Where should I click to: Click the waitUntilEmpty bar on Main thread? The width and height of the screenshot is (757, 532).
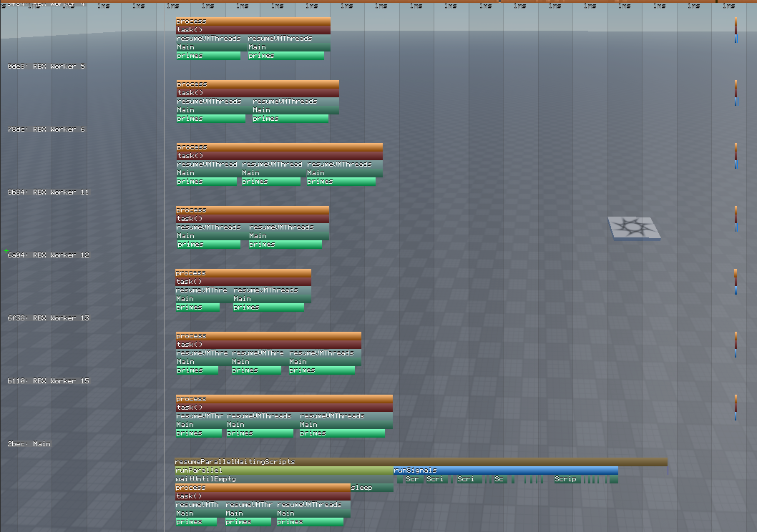pos(284,479)
